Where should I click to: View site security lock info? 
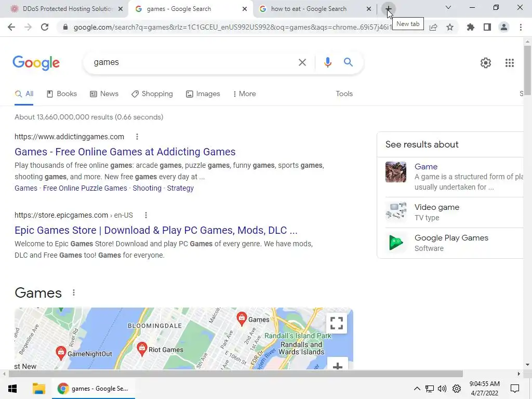tap(65, 27)
